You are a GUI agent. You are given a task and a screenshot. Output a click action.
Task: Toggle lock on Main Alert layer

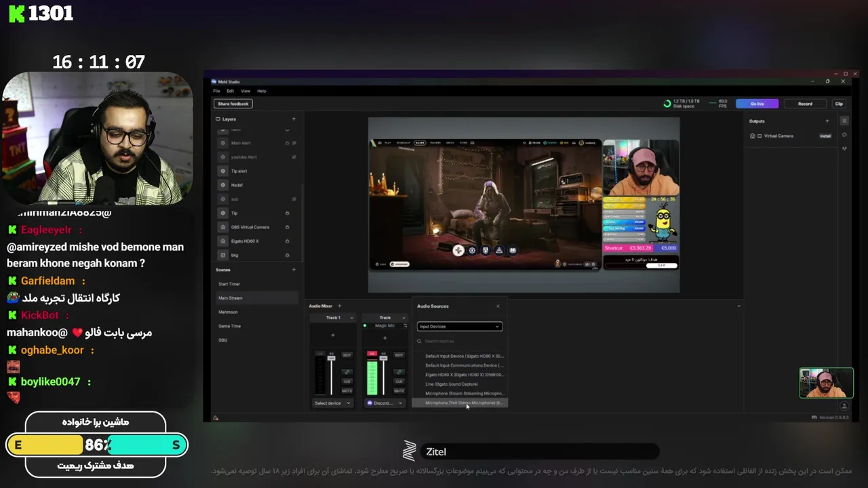pos(288,143)
